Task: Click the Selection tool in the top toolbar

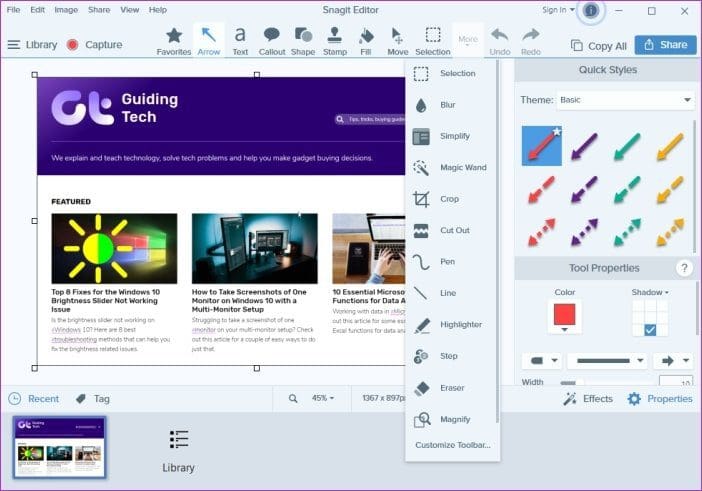Action: (432, 41)
